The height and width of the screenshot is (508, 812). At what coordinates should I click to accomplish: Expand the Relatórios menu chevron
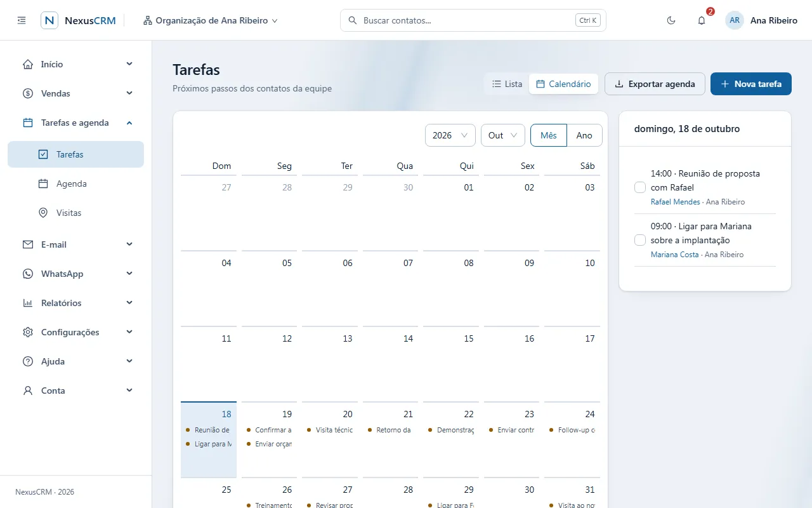(129, 303)
